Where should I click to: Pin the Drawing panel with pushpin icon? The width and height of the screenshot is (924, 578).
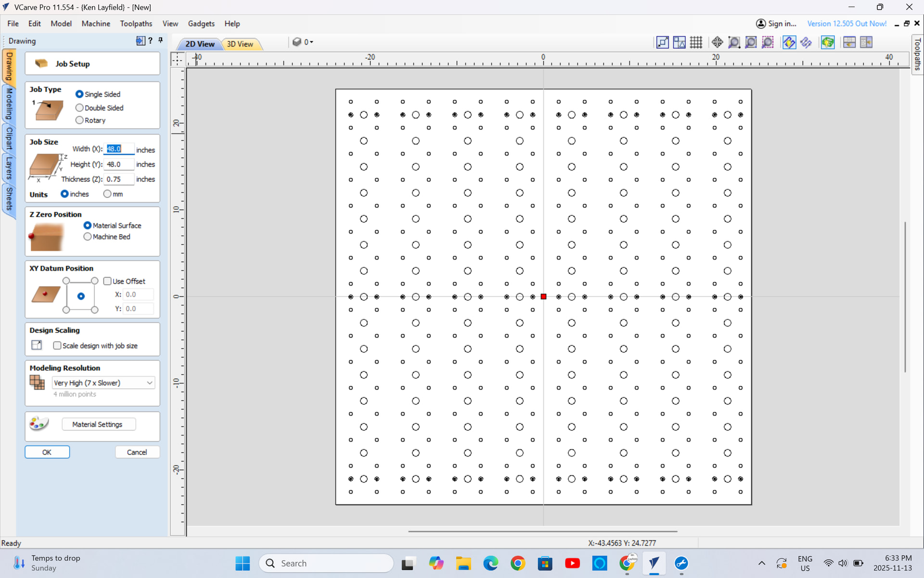point(161,40)
